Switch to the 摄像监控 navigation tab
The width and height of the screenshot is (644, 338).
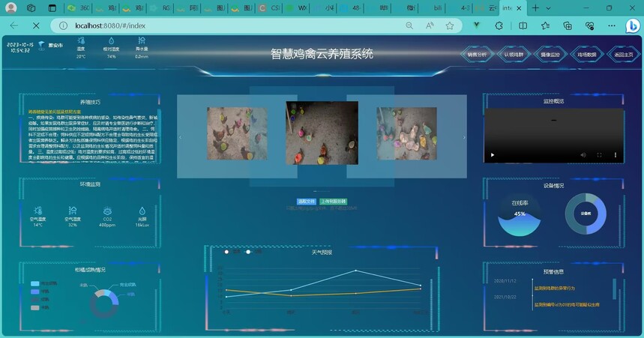(x=550, y=55)
